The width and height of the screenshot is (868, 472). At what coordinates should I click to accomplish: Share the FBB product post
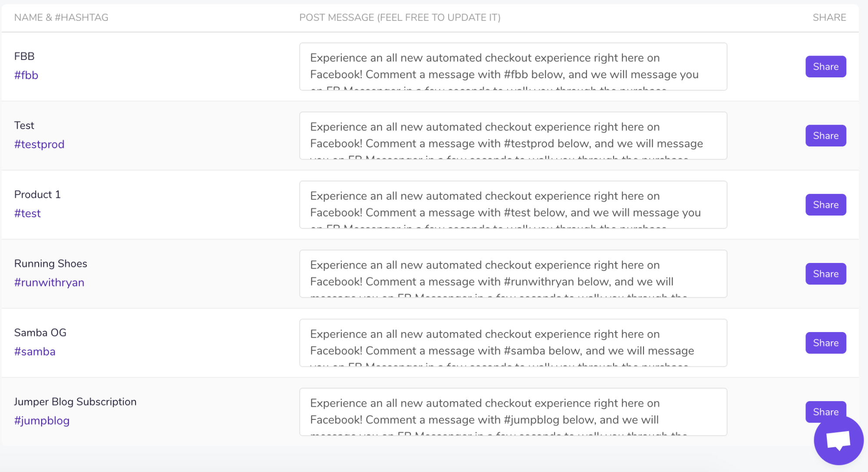pos(825,66)
